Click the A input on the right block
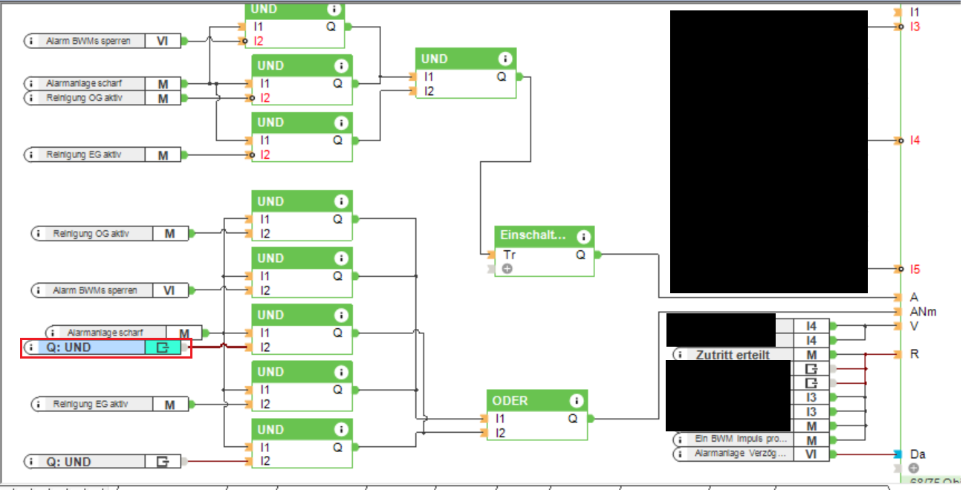The width and height of the screenshot is (980, 490). pyautogui.click(x=913, y=297)
